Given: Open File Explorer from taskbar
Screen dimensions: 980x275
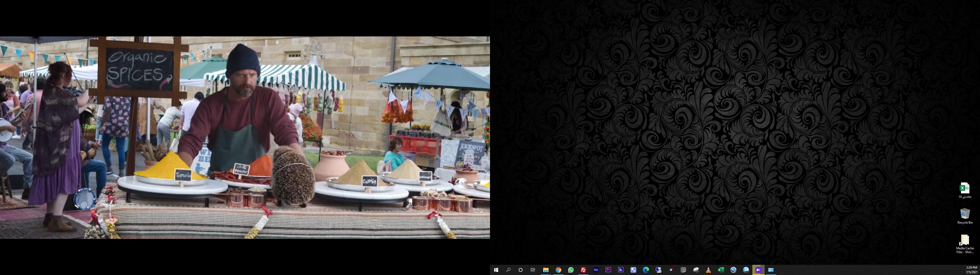Looking at the screenshot, I should [546, 270].
